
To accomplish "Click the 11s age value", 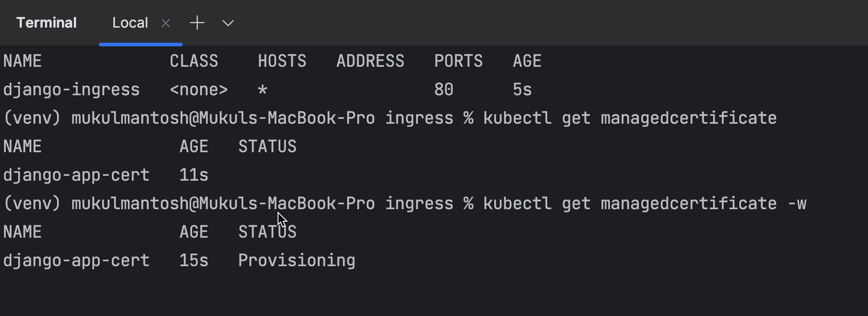I will coord(194,175).
